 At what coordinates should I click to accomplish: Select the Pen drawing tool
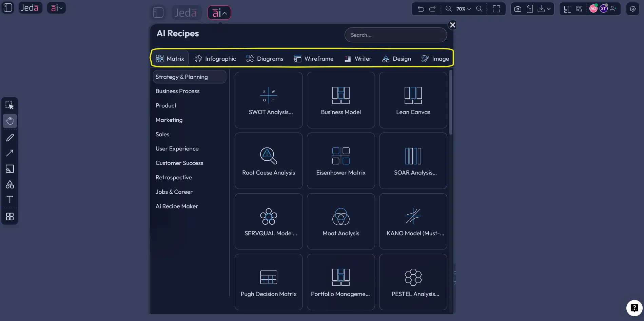click(10, 138)
